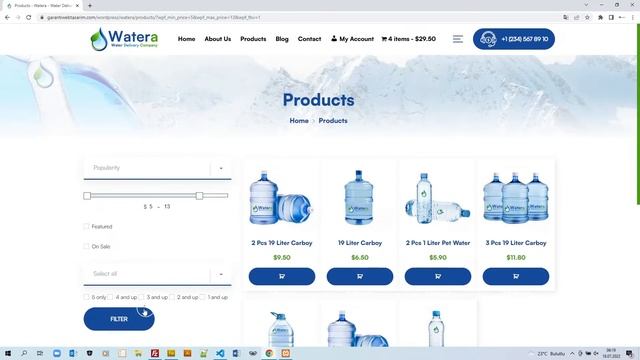This screenshot has height=360, width=640.
Task: Tick the Featured checkbox
Action: coord(86,227)
